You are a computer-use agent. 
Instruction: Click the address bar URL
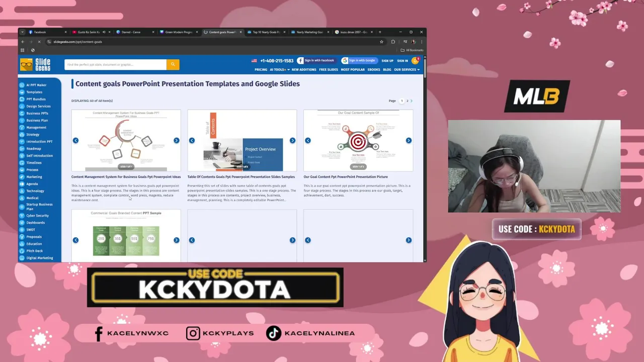coord(77,42)
